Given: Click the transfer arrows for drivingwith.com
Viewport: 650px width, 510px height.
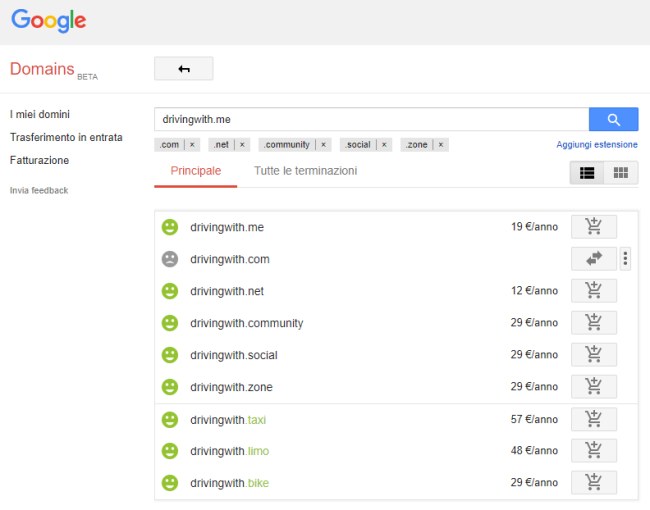Looking at the screenshot, I should click(x=593, y=259).
